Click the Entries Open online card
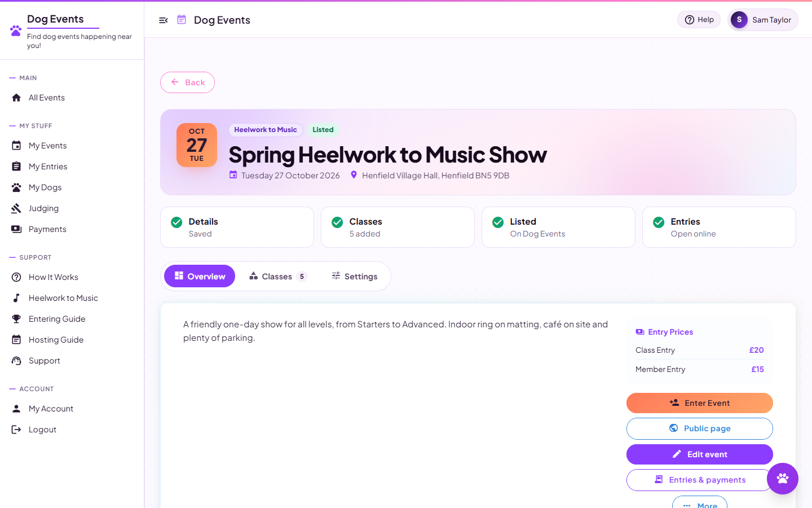The image size is (812, 508). pyautogui.click(x=719, y=227)
